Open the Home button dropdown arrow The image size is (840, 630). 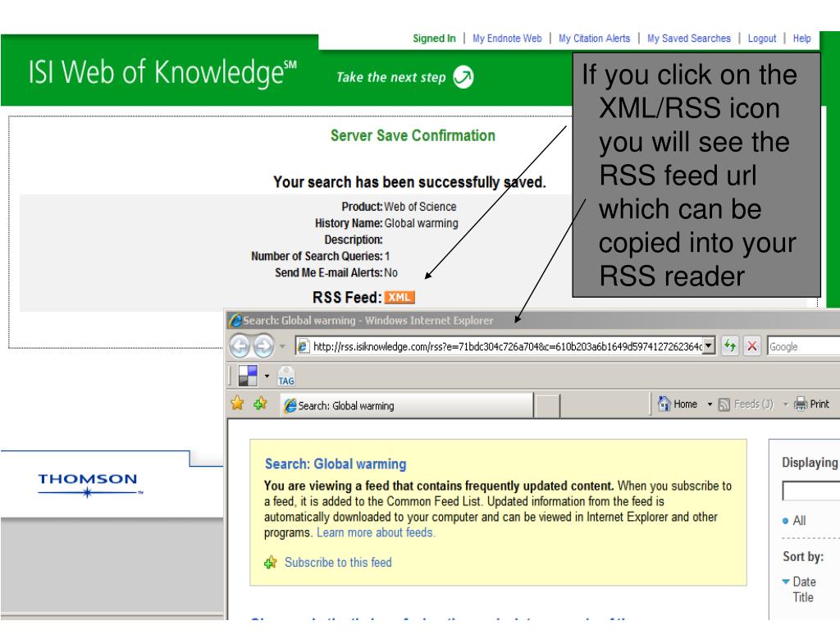(710, 404)
